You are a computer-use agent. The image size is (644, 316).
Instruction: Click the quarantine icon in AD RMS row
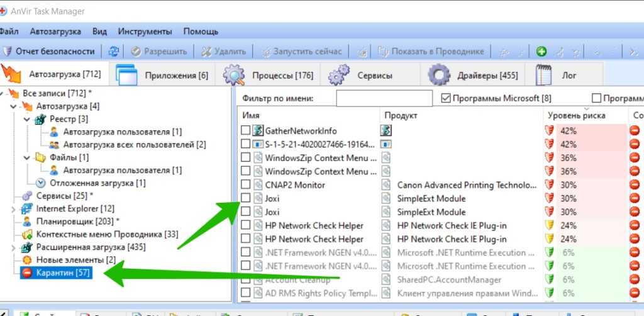[x=635, y=293]
